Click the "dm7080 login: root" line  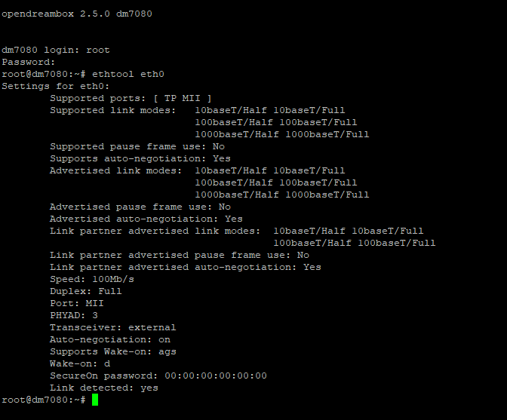(56, 50)
